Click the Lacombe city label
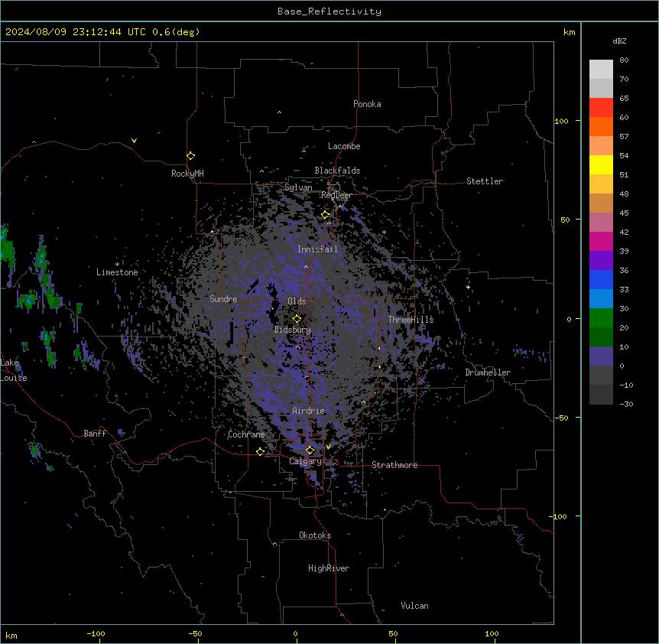Image resolution: width=659 pixels, height=644 pixels. (x=344, y=146)
